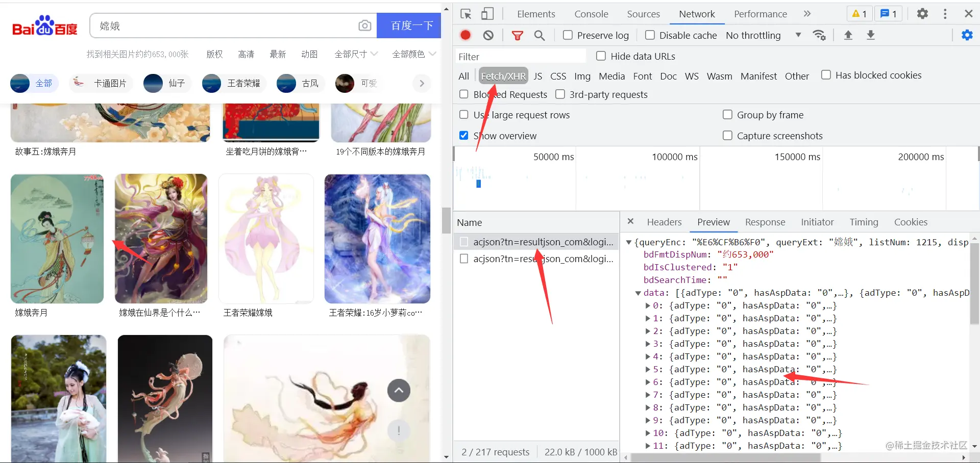Switch to the Response tab
The height and width of the screenshot is (463, 980).
[x=765, y=222]
